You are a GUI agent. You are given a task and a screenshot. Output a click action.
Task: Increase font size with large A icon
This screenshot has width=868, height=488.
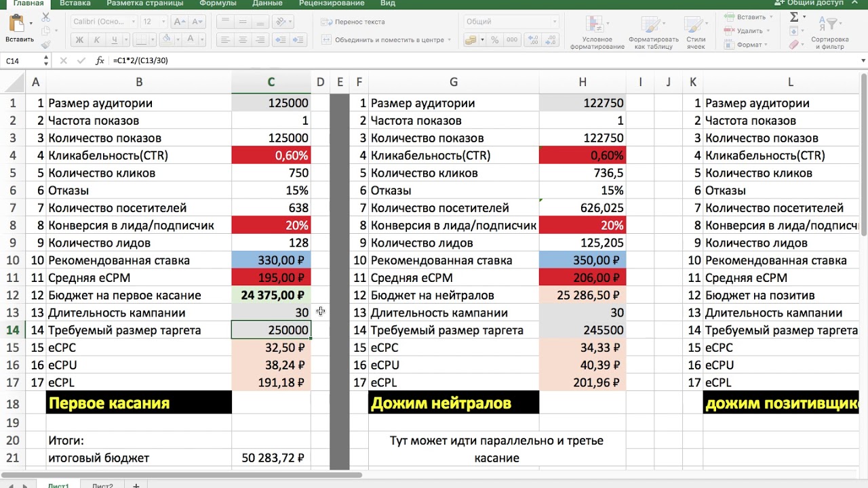point(180,22)
